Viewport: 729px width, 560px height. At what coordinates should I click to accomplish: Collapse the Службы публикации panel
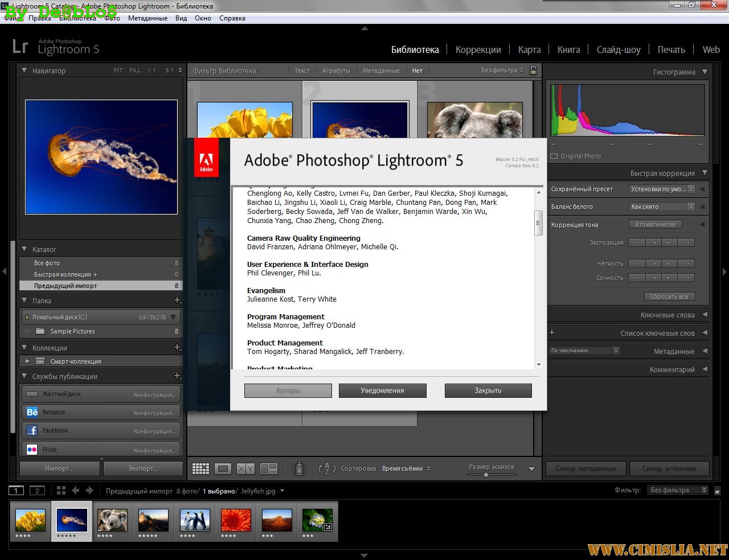[24, 376]
